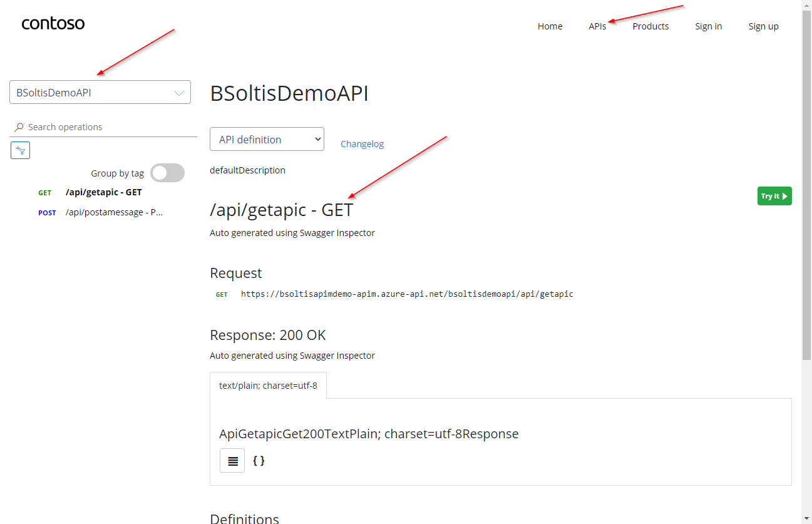Image resolution: width=812 pixels, height=524 pixels.
Task: Open the Products page from navigation
Action: click(650, 26)
